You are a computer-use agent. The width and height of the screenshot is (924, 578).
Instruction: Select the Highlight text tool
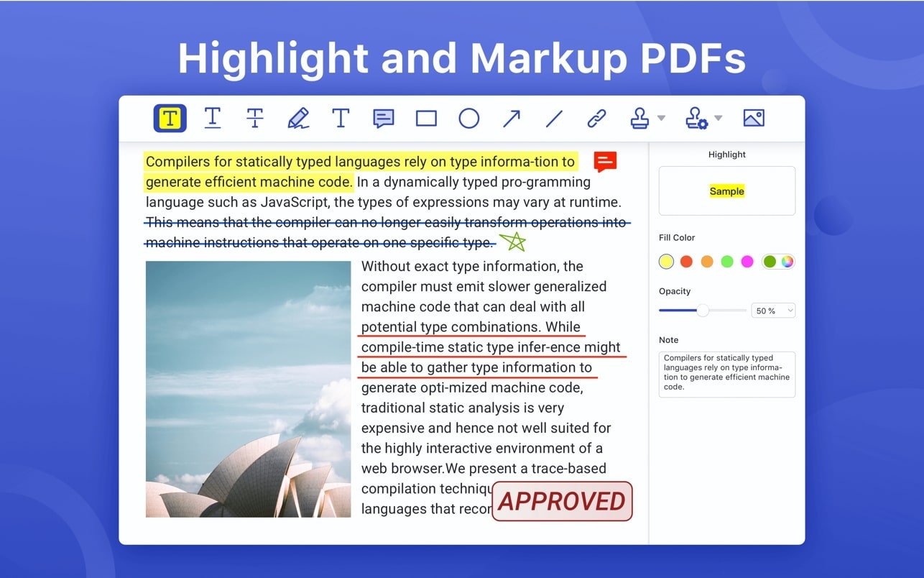point(170,118)
